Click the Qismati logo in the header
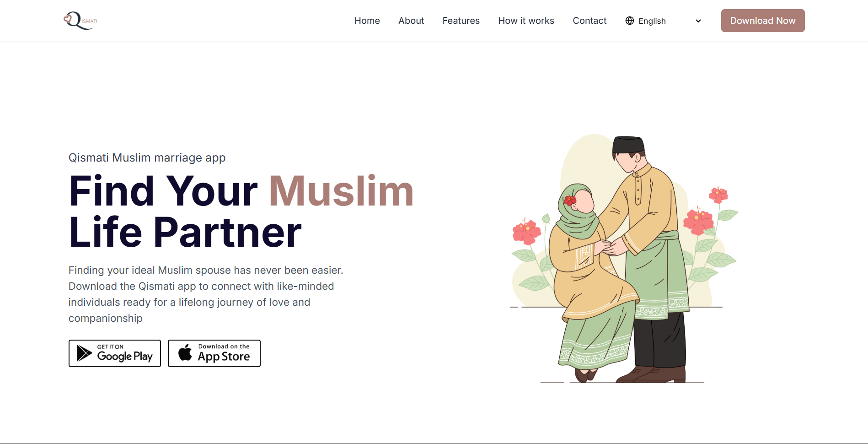The image size is (868, 444). (80, 21)
